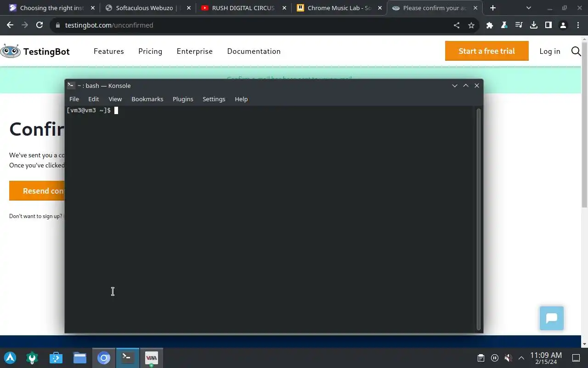Open Enterprise navigation link
The height and width of the screenshot is (368, 588).
click(x=195, y=51)
